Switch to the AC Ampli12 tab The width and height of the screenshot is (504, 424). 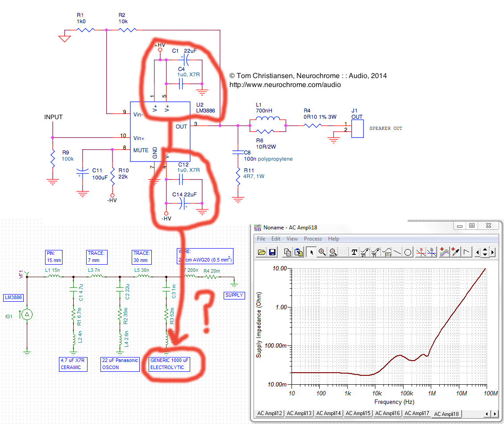click(269, 413)
